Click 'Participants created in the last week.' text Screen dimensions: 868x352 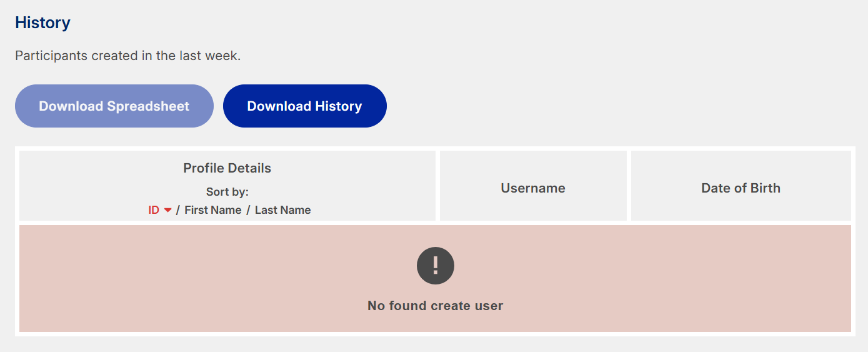tap(128, 56)
